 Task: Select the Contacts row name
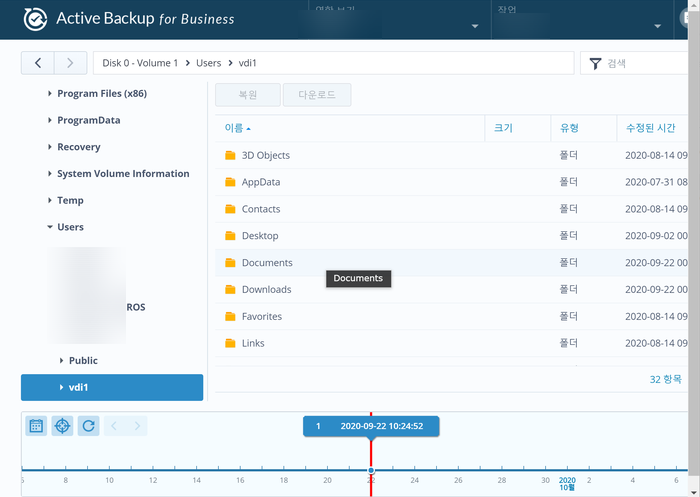click(x=261, y=209)
